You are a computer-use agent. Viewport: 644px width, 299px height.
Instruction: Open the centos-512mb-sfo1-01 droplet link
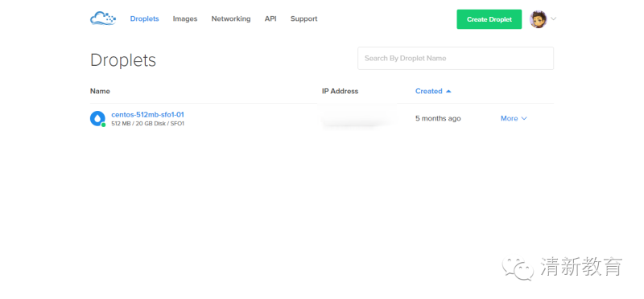pos(147,114)
